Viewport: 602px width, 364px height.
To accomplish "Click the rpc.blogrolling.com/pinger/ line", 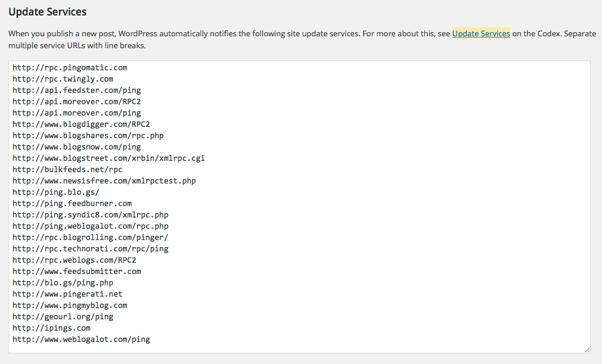I will point(91,238).
